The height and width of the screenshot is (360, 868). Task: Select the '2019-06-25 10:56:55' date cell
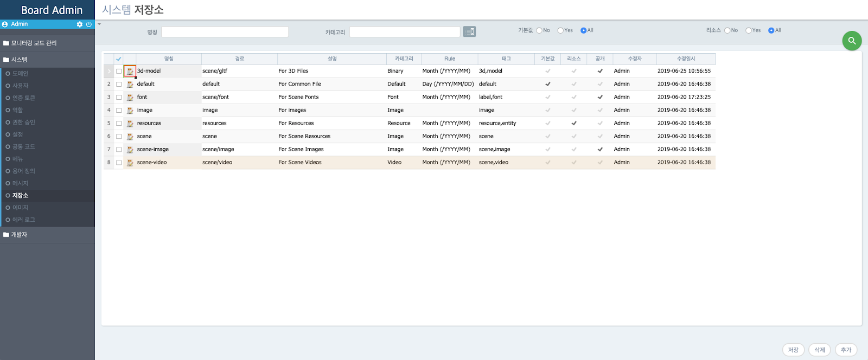point(686,71)
